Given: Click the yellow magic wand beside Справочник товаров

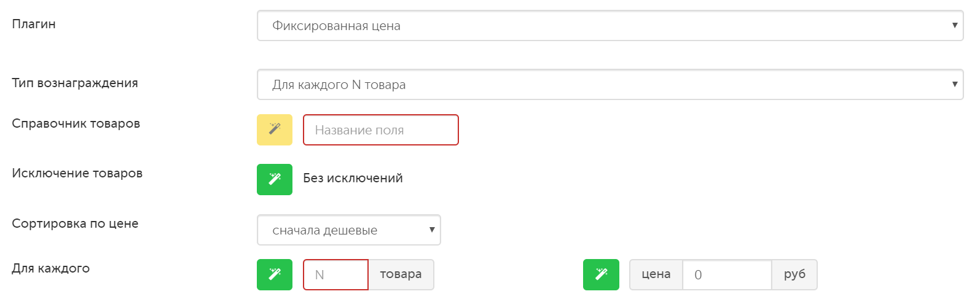Looking at the screenshot, I should [x=275, y=130].
